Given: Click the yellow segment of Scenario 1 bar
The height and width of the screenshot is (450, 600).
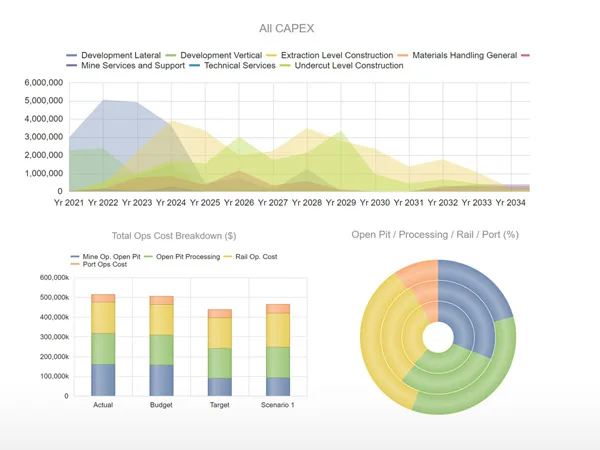Looking at the screenshot, I should tap(278, 330).
